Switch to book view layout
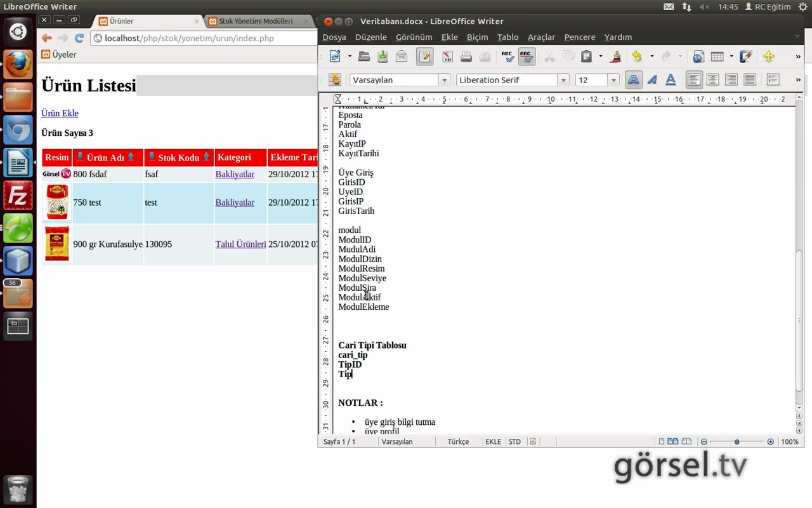Viewport: 812px width, 508px height. tap(687, 441)
